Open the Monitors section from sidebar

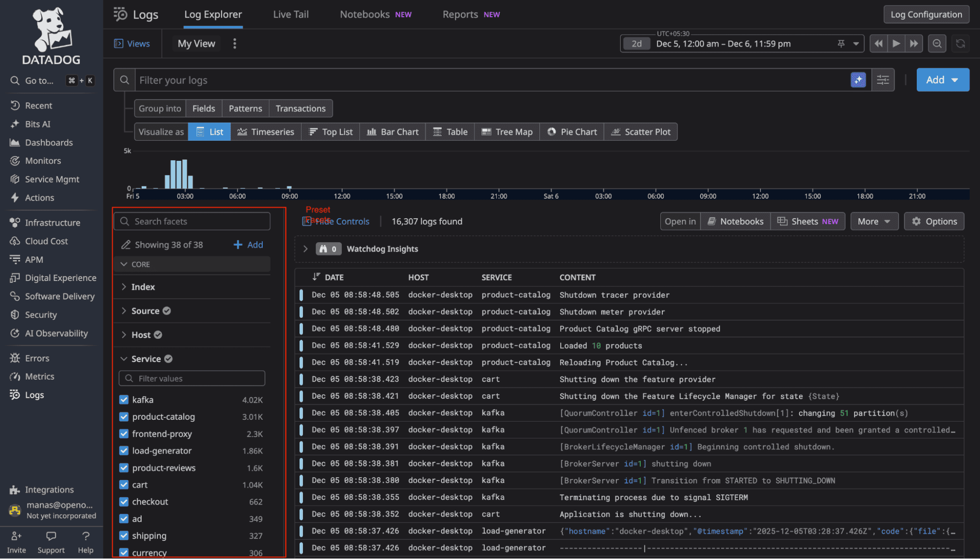click(x=15, y=160)
